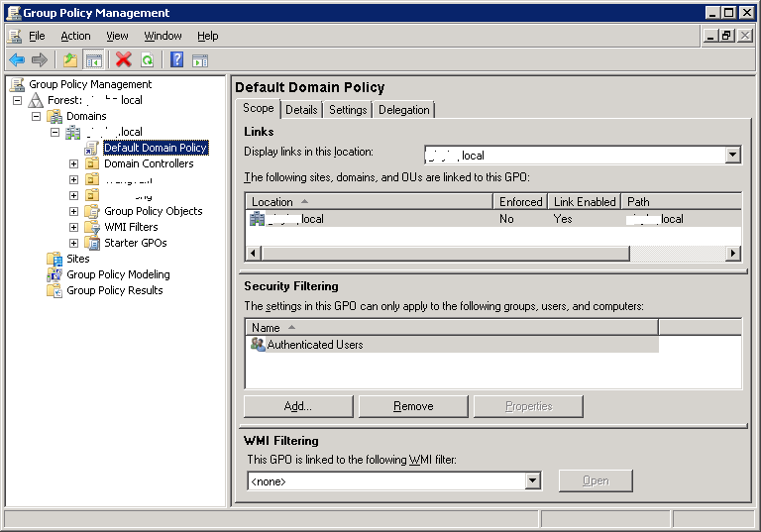
Task: Expand the Group Policy Objects node
Action: click(73, 212)
